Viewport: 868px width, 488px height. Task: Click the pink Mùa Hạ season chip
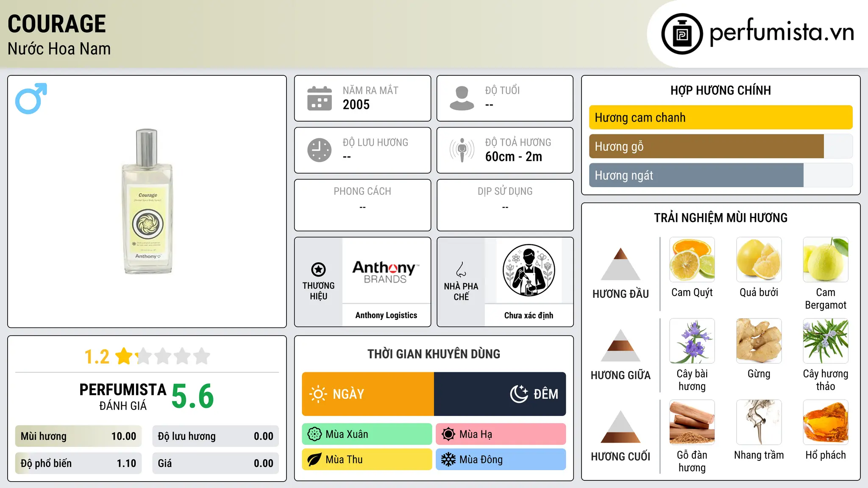tap(501, 434)
